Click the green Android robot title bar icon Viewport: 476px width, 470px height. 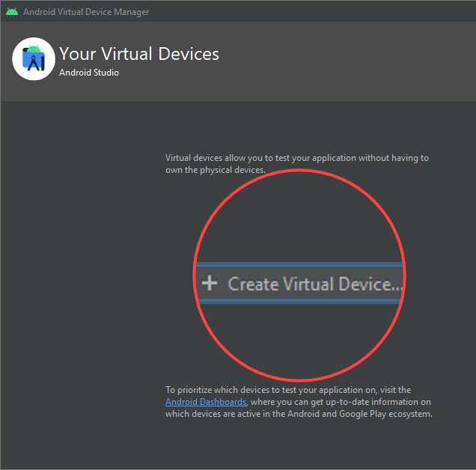click(x=12, y=12)
